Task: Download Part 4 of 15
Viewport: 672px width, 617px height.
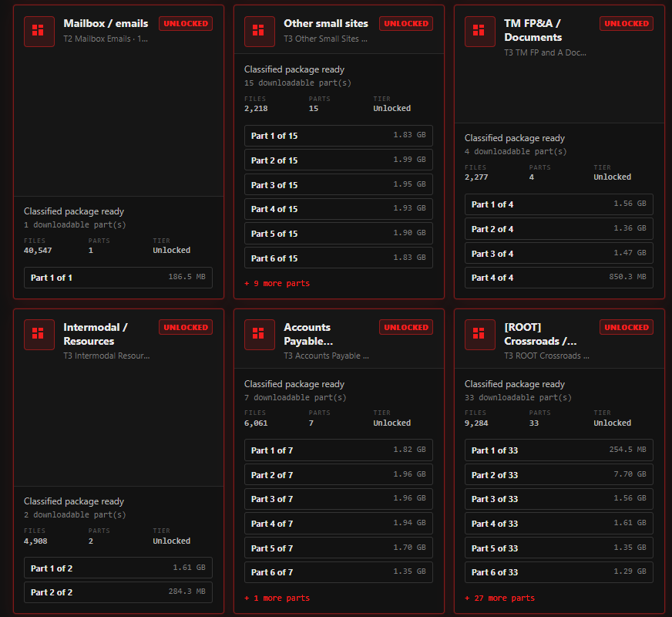Action: (338, 209)
